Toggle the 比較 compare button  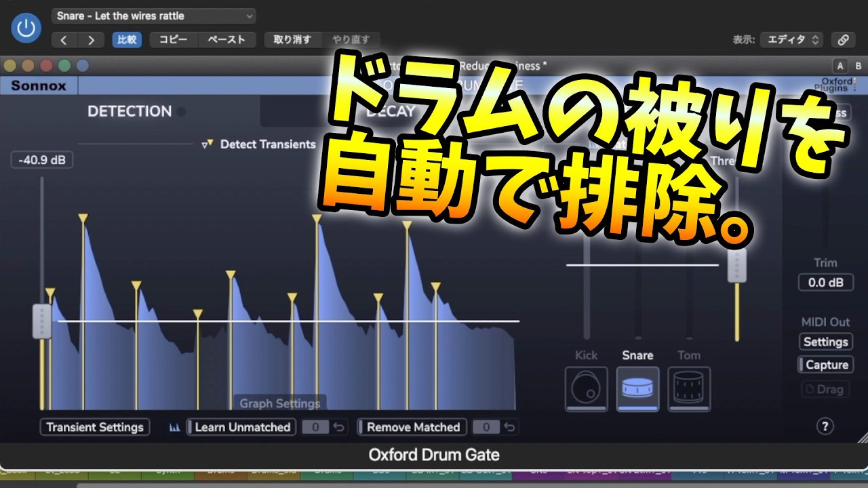127,40
